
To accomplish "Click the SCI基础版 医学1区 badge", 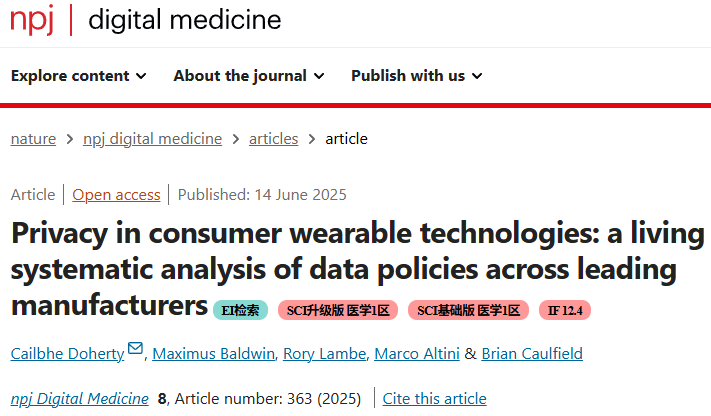I will tap(468, 310).
